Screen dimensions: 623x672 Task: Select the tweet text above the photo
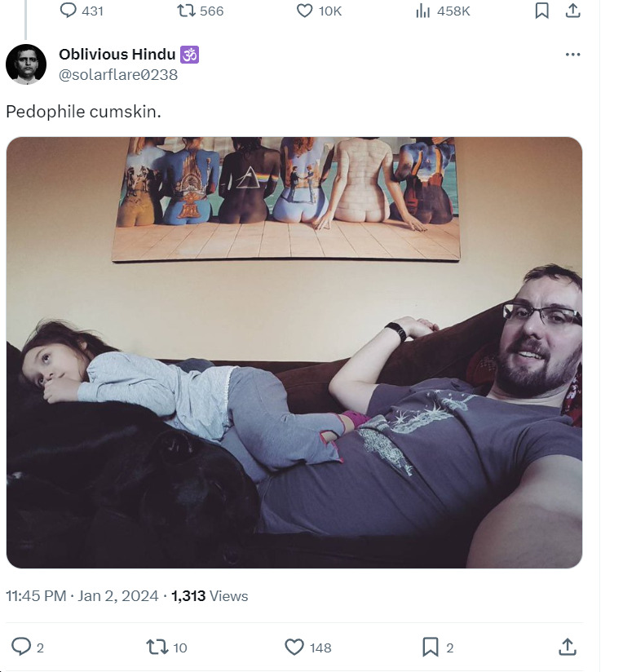tap(83, 112)
